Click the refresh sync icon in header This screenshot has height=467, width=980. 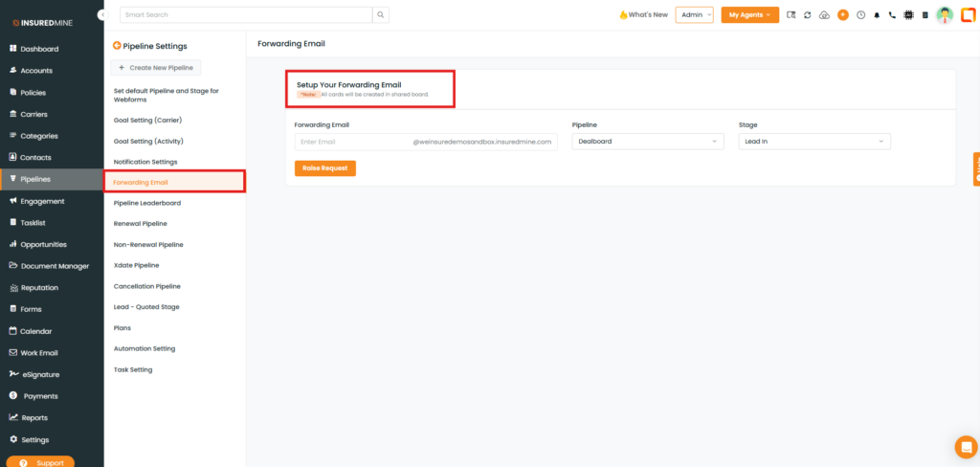807,15
